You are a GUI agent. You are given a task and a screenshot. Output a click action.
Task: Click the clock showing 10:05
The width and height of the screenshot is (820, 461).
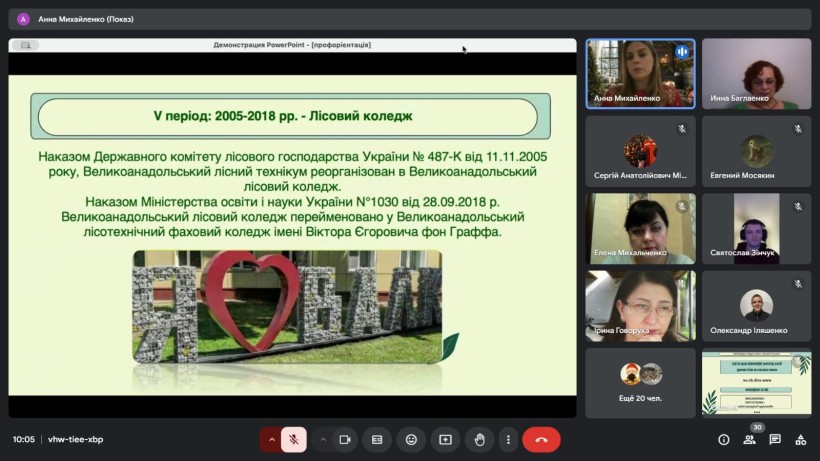click(x=24, y=440)
